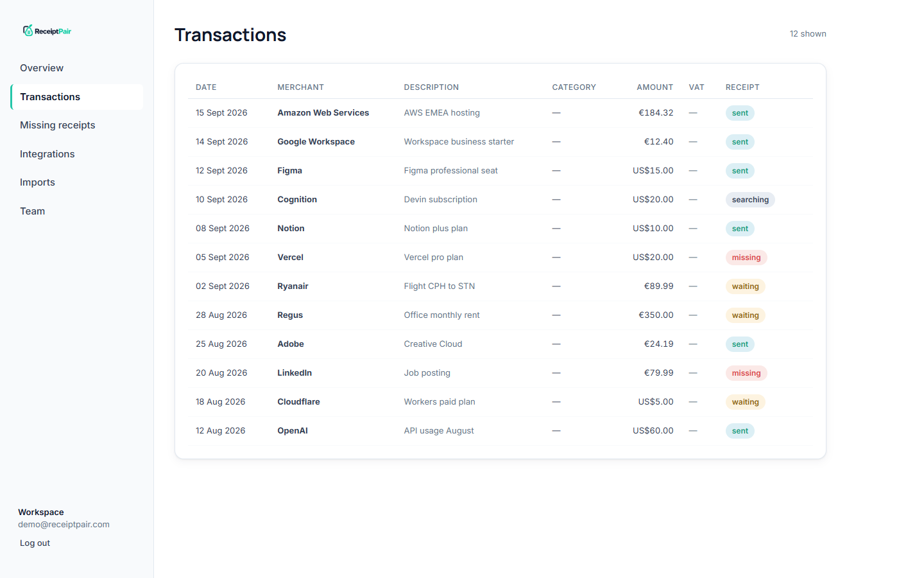
Task: Open the Integrations section
Action: click(x=76, y=154)
